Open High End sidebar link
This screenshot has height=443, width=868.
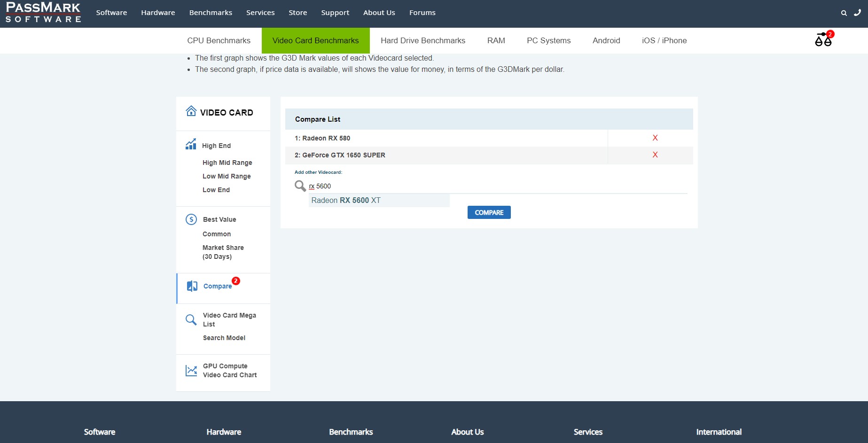[x=216, y=146]
